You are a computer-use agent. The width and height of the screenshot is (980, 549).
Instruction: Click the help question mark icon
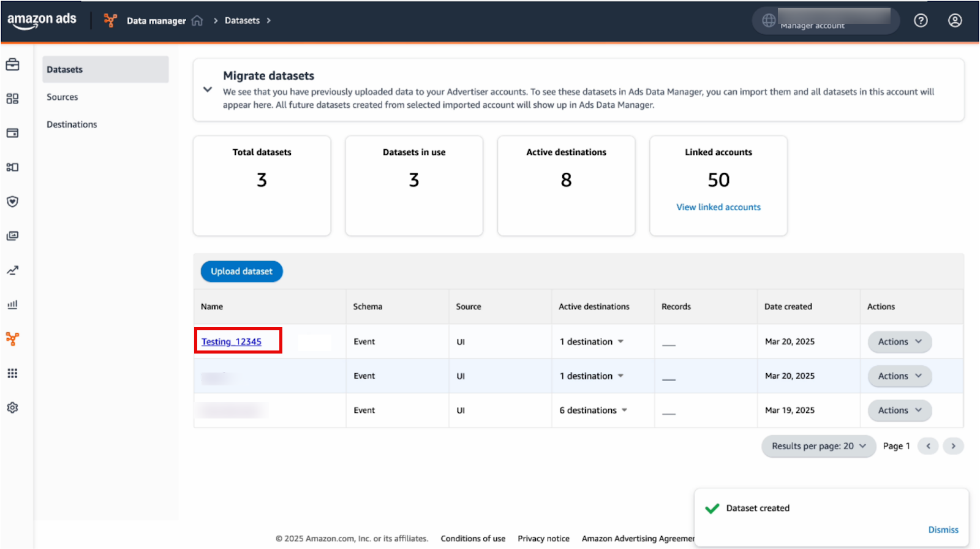click(x=921, y=21)
